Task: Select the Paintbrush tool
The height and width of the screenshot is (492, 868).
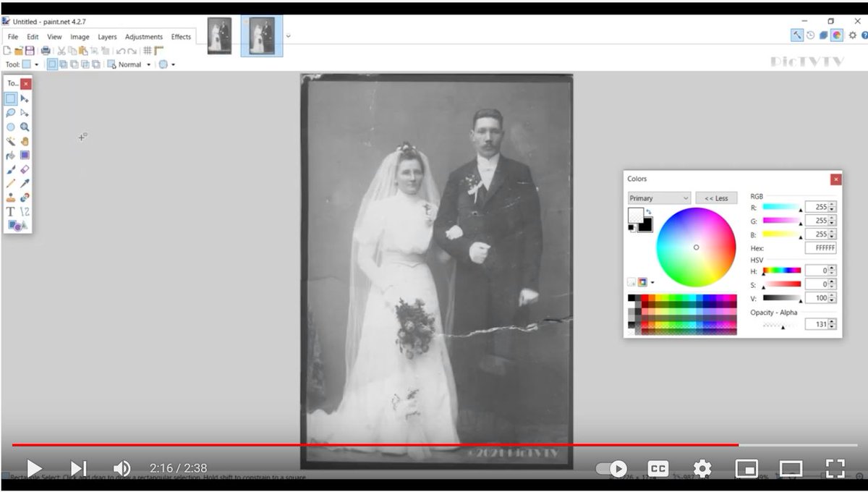Action: (x=11, y=169)
